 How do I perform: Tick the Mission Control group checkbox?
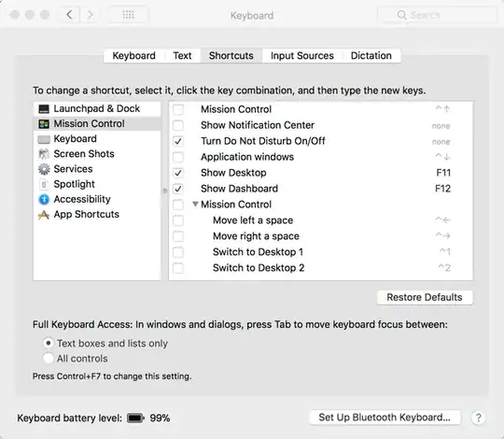click(x=178, y=205)
